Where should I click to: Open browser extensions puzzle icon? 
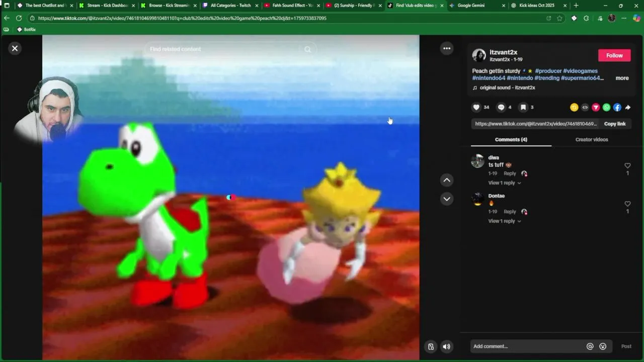click(x=586, y=18)
